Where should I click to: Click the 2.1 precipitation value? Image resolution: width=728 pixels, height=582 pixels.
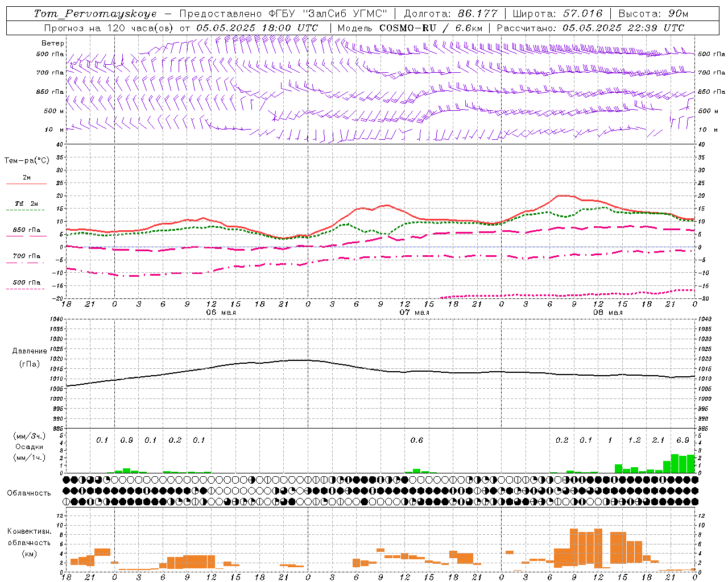click(x=658, y=440)
